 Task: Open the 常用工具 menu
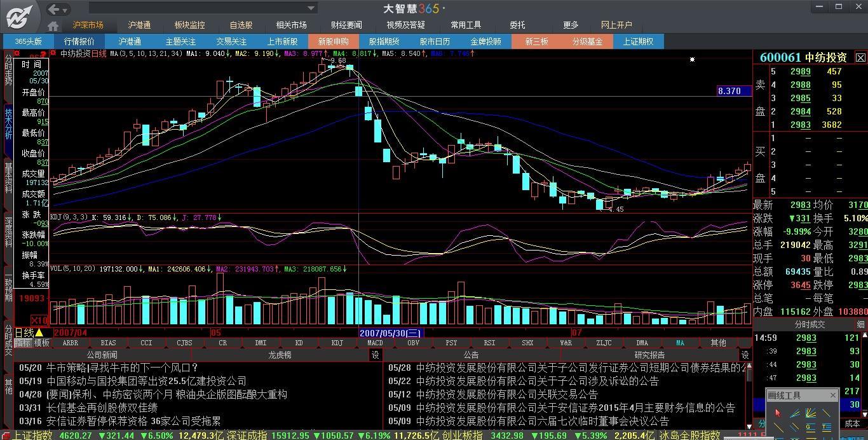coord(466,25)
